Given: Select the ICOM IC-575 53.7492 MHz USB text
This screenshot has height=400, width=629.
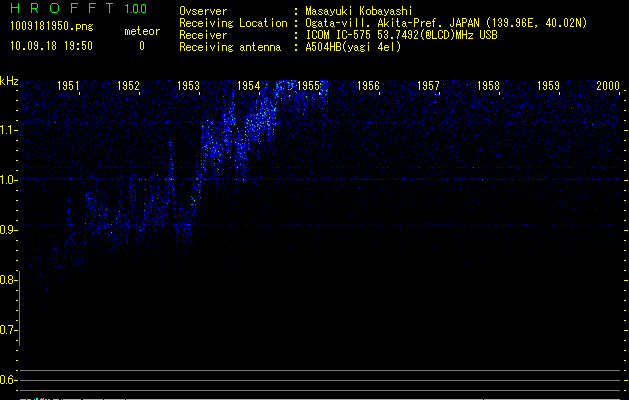Looking at the screenshot, I should [x=401, y=35].
